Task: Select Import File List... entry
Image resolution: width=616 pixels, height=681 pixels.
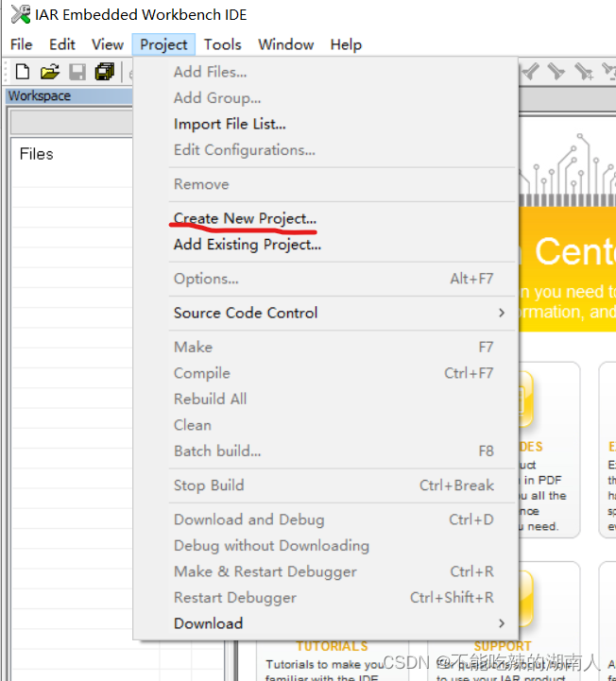Action: pyautogui.click(x=325, y=124)
